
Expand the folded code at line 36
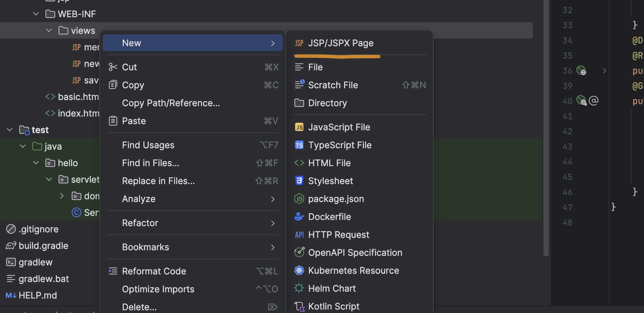[x=604, y=71]
